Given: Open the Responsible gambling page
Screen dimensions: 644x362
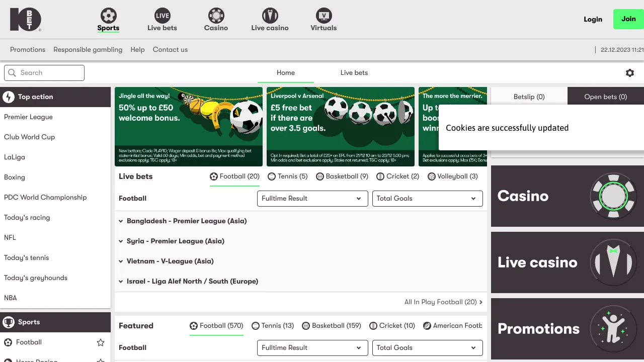Looking at the screenshot, I should tap(88, 49).
